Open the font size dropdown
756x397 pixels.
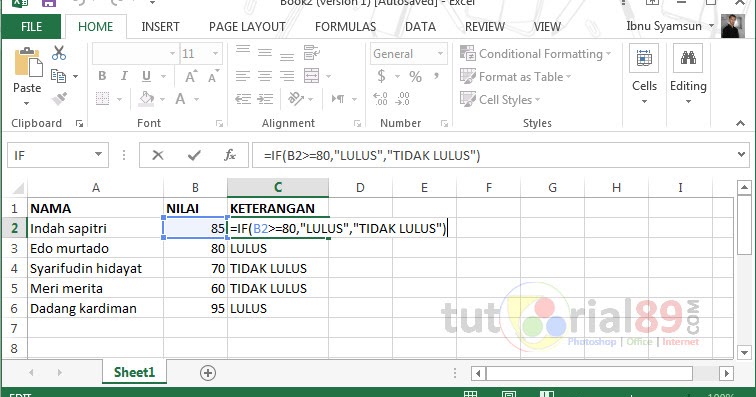tap(216, 54)
